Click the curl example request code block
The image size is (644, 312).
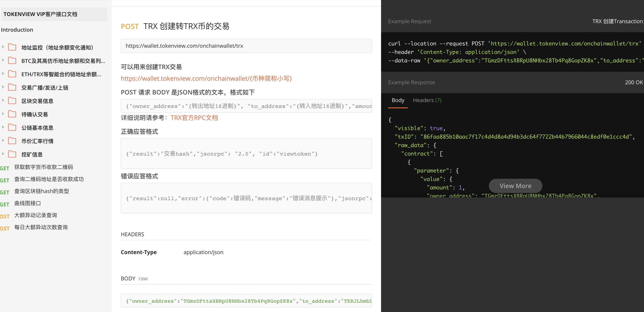tap(512, 52)
